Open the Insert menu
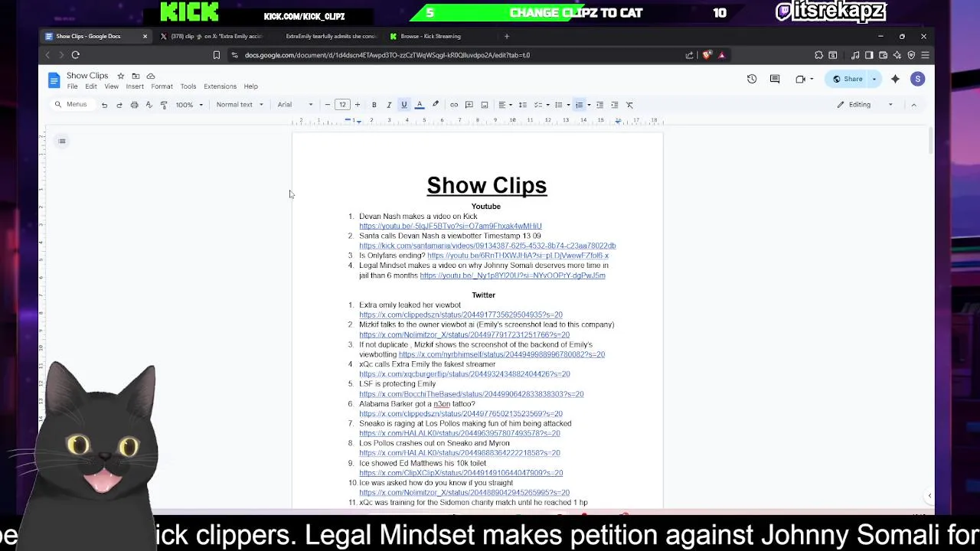The width and height of the screenshot is (980, 551). point(135,86)
